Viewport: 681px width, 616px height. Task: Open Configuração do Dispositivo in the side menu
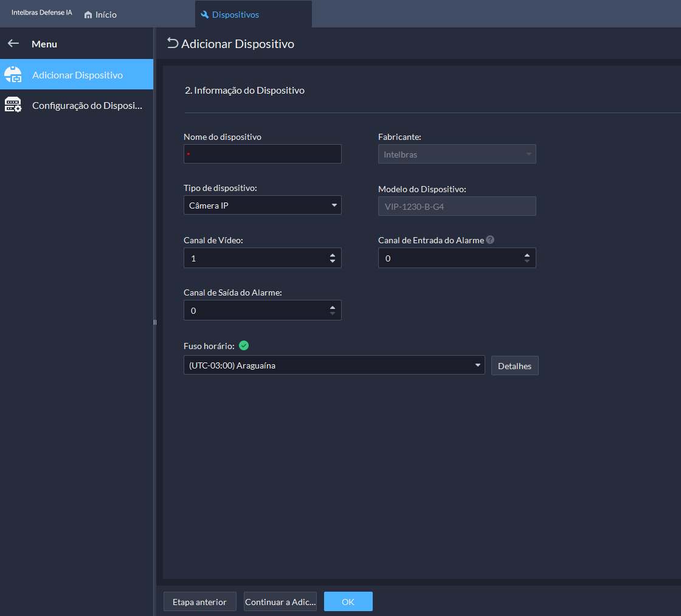point(77,105)
